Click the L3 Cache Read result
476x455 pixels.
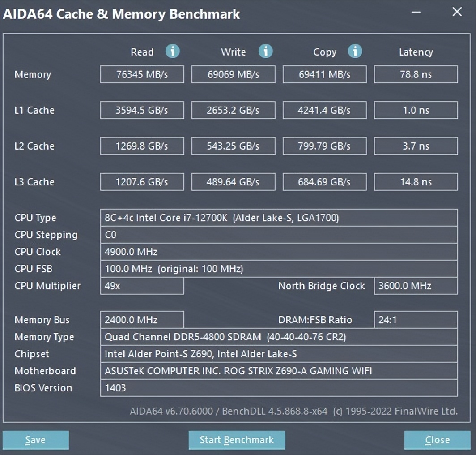pos(142,182)
